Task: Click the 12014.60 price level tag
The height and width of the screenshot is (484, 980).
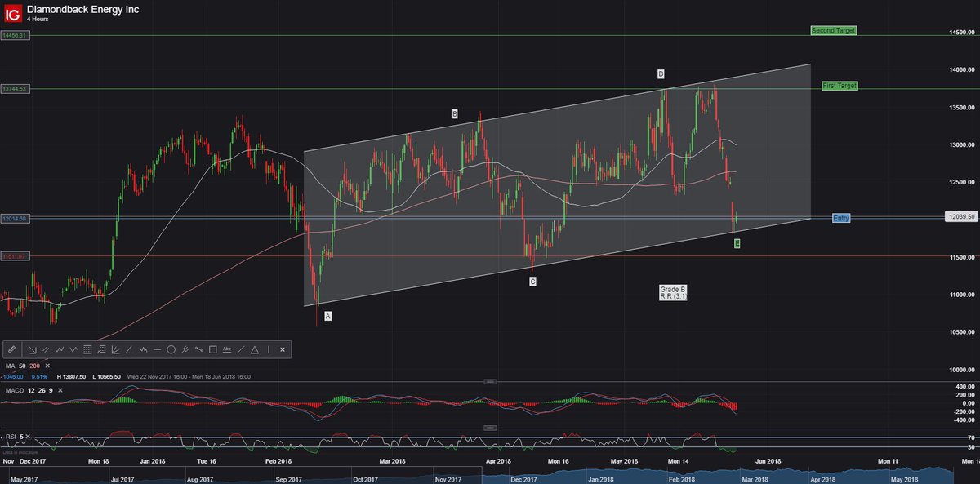Action: 15,219
